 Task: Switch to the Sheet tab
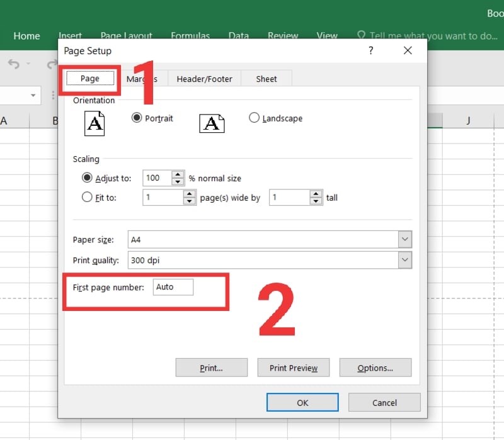266,79
